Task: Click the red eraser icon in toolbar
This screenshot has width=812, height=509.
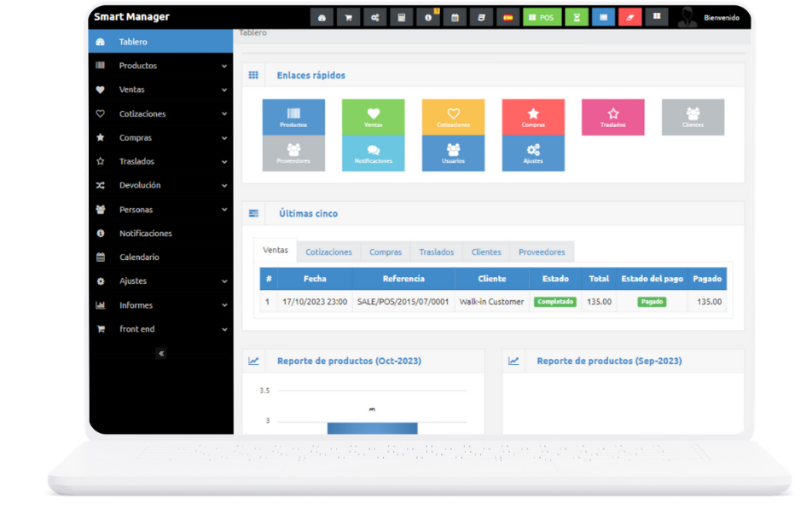Action: pyautogui.click(x=629, y=17)
